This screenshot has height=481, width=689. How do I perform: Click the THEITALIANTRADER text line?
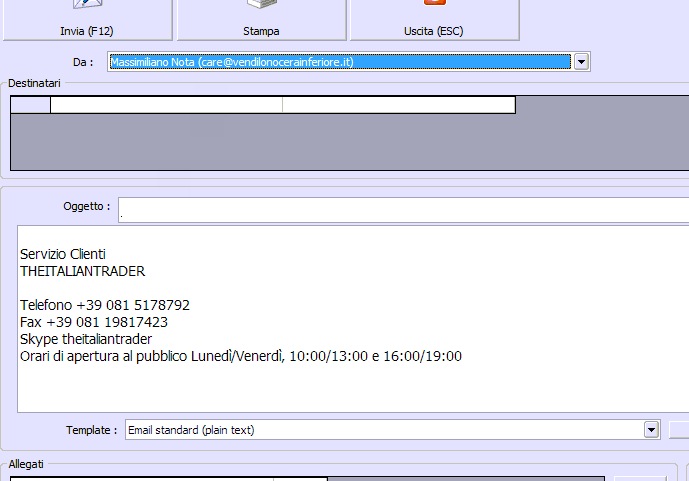83,271
